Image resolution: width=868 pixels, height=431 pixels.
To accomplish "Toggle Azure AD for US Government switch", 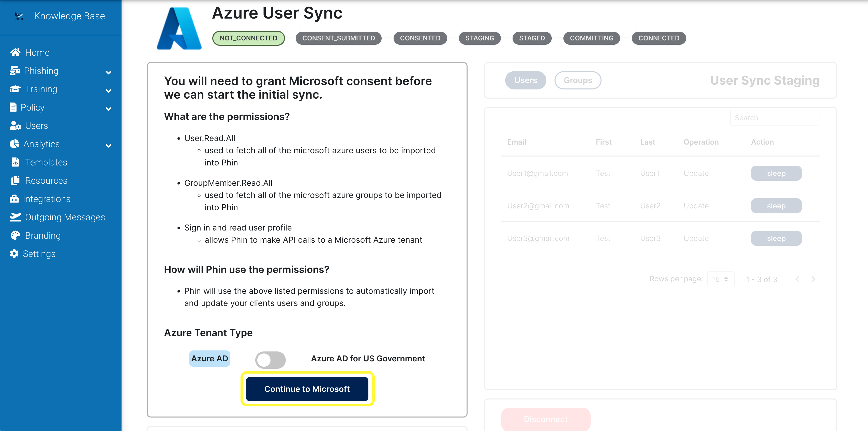I will pos(270,360).
